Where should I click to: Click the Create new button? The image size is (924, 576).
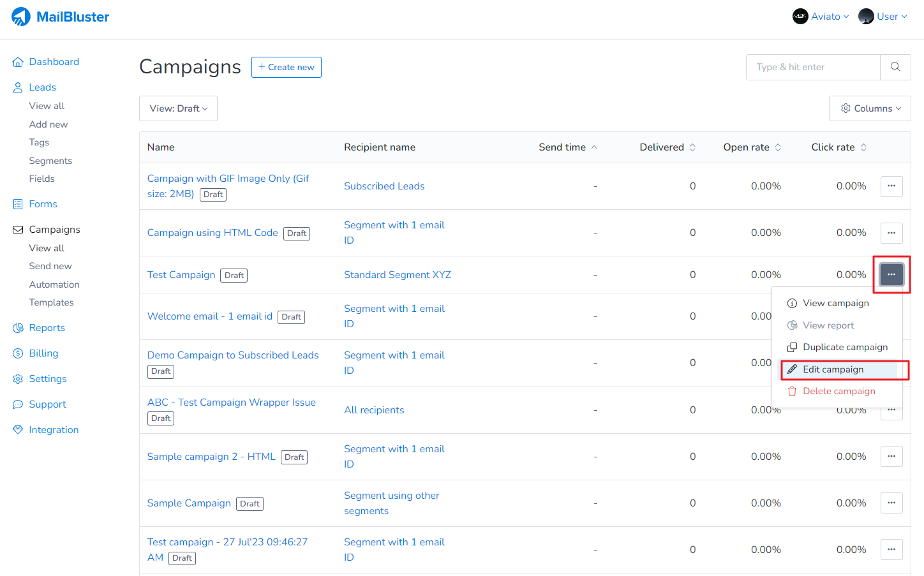pos(286,67)
